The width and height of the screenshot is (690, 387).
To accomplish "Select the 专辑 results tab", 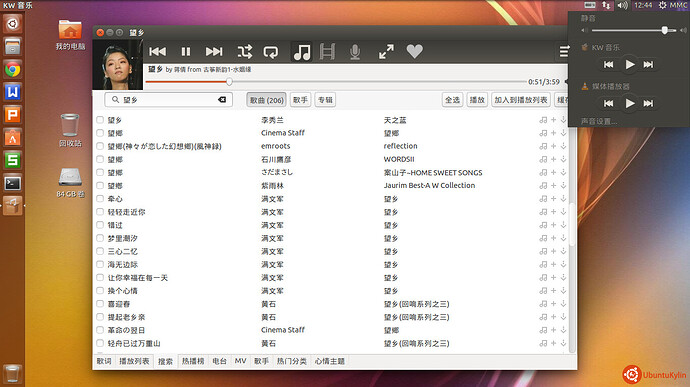I will pos(325,100).
